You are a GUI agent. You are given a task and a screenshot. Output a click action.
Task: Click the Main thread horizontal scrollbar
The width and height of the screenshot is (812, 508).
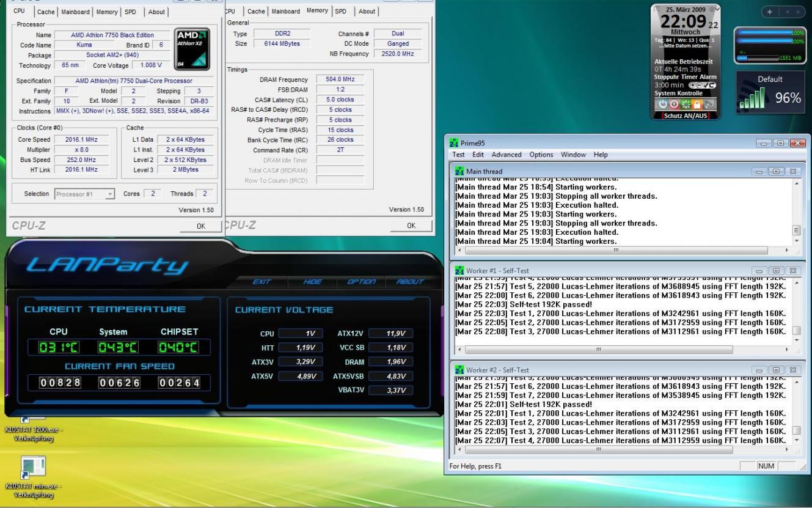coord(623,251)
